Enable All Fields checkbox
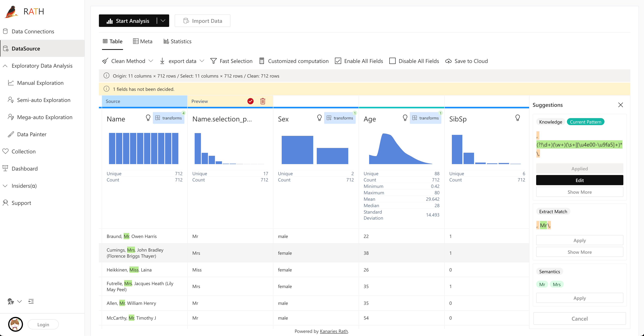 [x=338, y=61]
